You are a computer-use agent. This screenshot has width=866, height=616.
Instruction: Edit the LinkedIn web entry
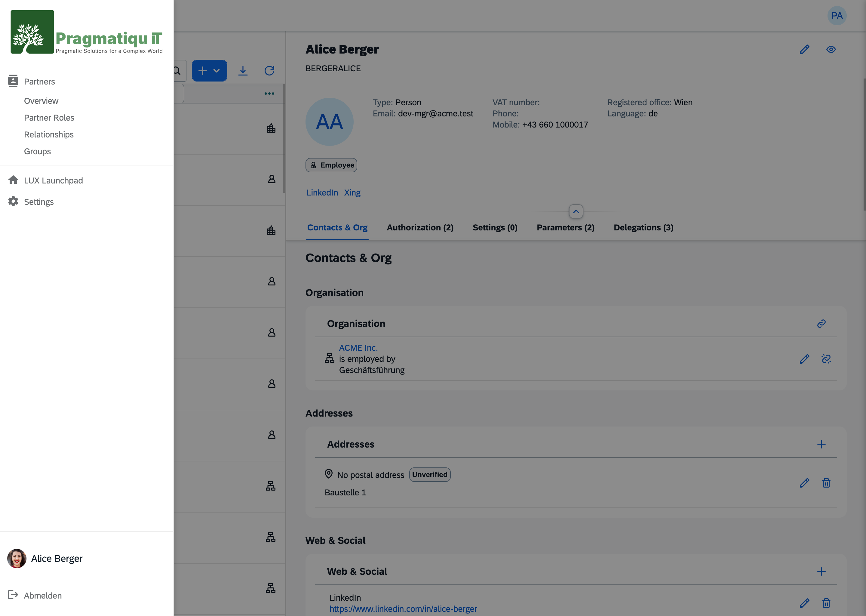coord(804,603)
